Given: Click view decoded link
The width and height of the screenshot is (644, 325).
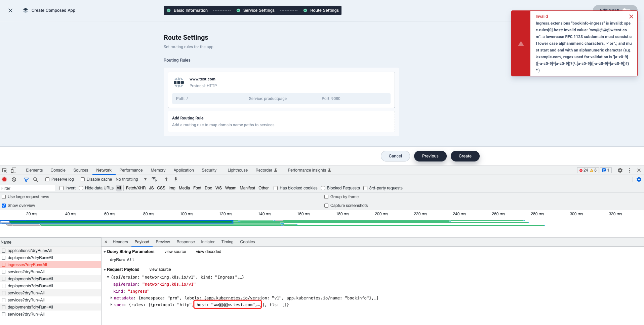Looking at the screenshot, I should (x=208, y=251).
